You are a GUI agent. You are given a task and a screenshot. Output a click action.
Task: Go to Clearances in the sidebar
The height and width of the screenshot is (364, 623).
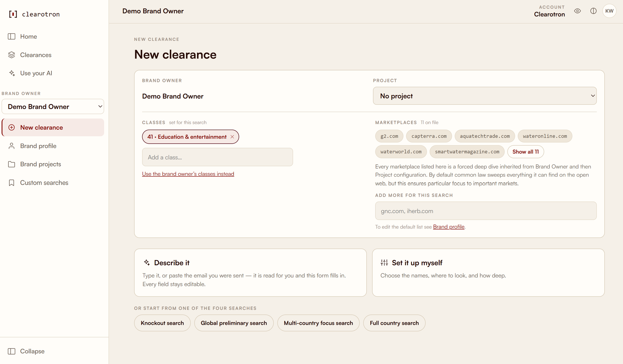pyautogui.click(x=53, y=55)
